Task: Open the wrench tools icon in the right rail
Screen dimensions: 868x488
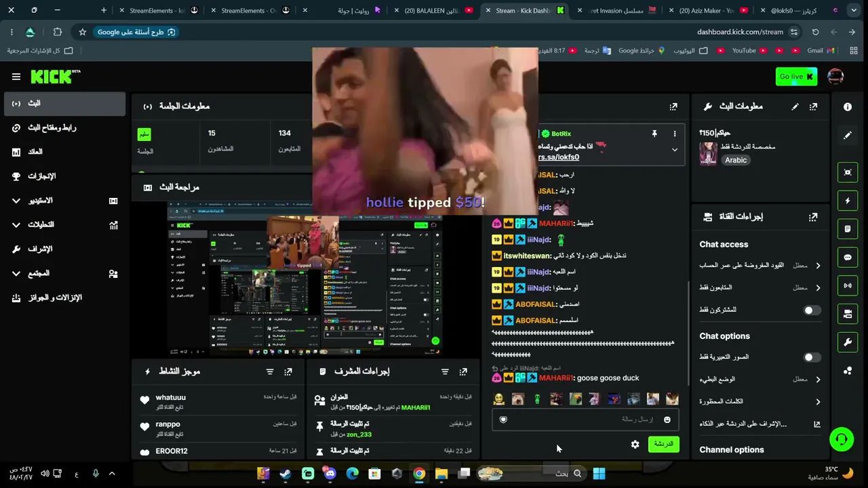Action: (848, 342)
